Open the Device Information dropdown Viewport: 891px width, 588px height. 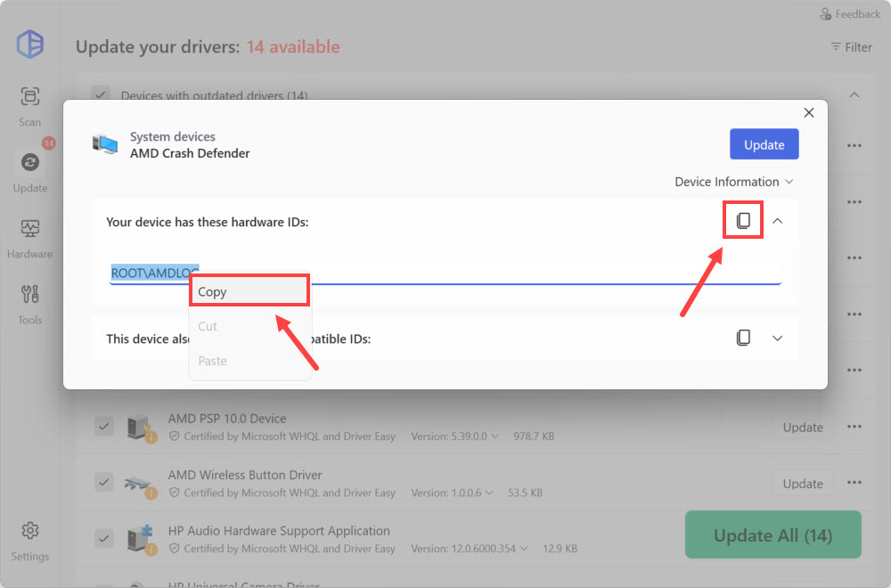coord(733,182)
